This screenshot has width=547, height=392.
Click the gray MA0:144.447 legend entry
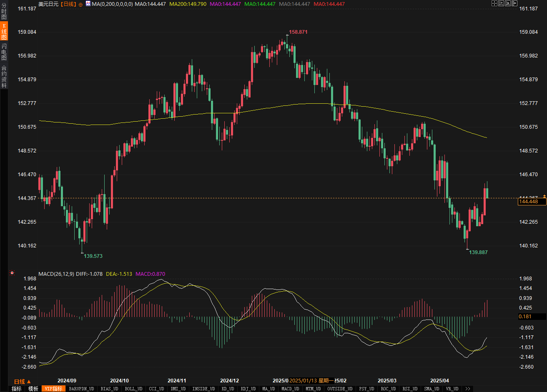coord(294,4)
